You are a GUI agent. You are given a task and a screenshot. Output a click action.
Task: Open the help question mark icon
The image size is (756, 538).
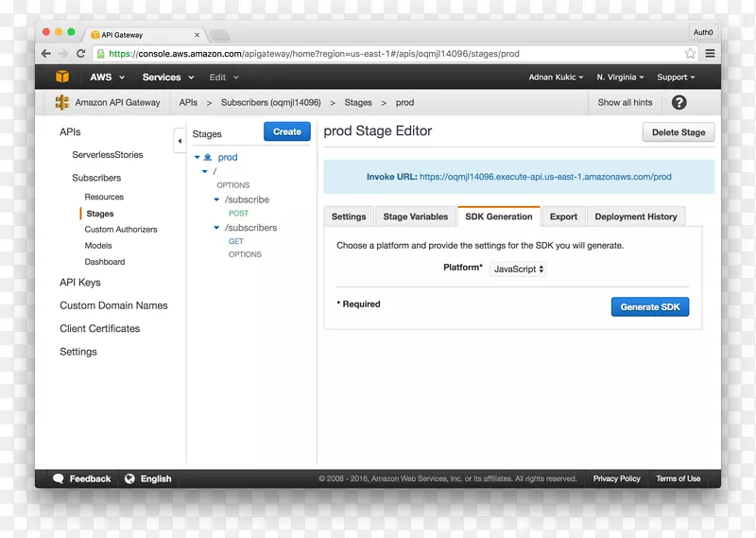[x=679, y=103]
